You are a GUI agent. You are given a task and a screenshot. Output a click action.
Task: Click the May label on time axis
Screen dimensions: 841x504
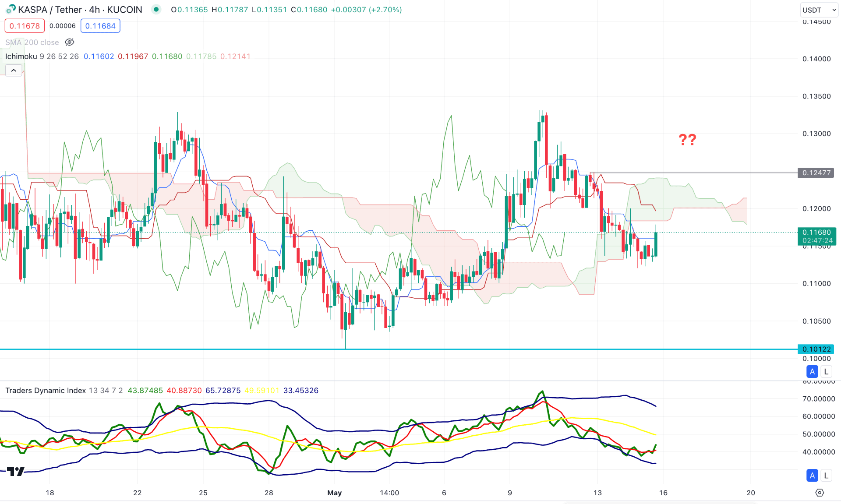pos(335,493)
